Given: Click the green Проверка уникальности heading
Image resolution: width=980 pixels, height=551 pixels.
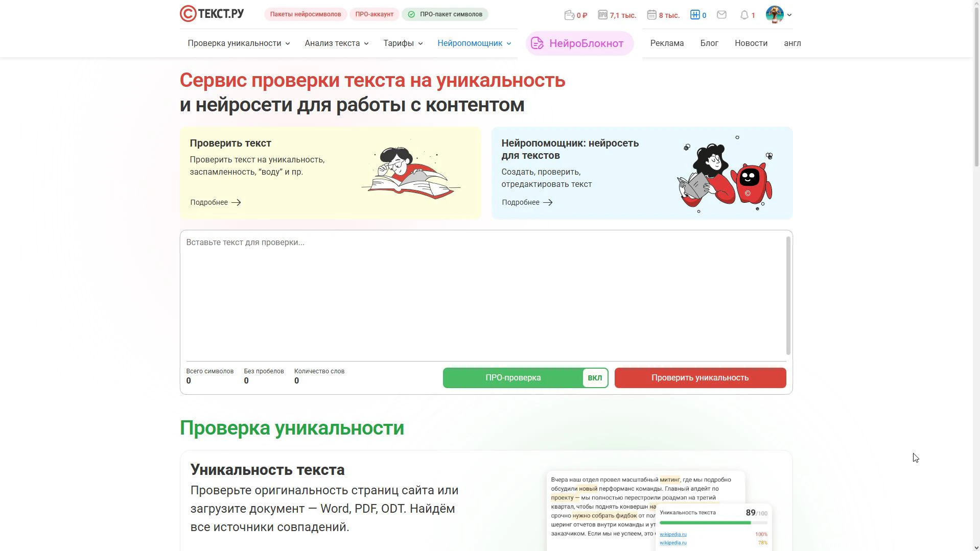Looking at the screenshot, I should coord(292,428).
